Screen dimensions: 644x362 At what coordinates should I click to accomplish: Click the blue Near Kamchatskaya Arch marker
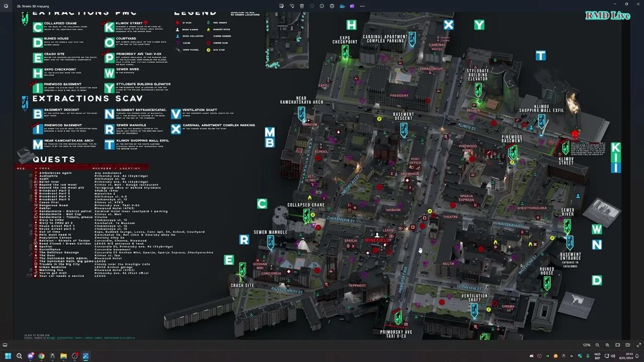point(301,114)
